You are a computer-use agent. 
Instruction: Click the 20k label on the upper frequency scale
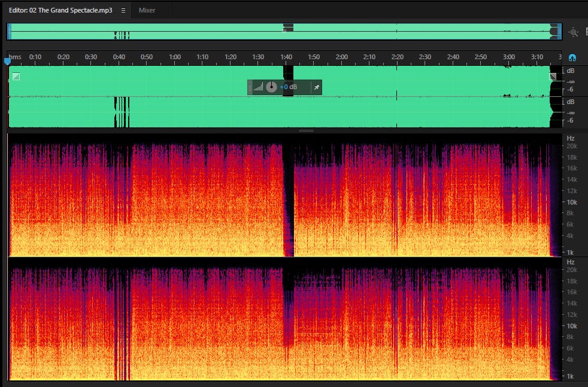571,146
